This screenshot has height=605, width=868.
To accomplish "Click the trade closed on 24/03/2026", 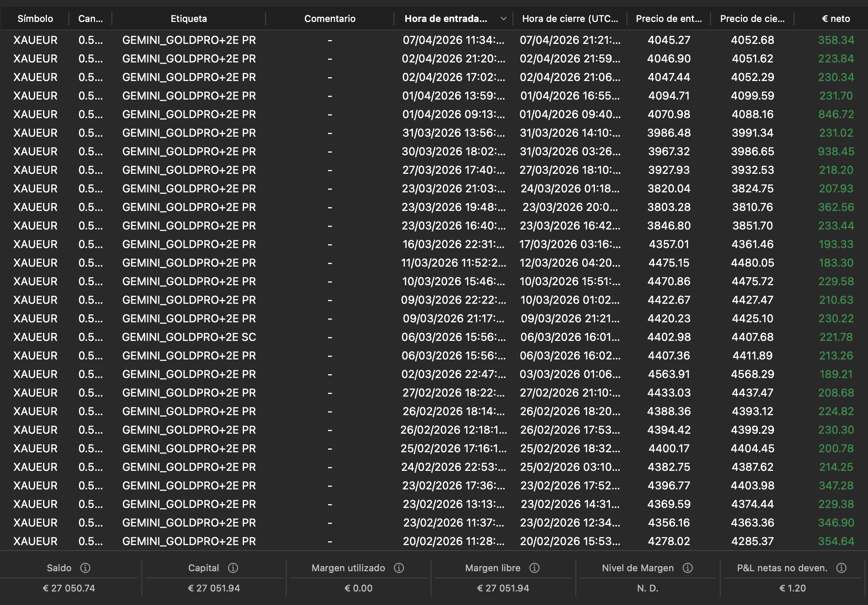I will (x=422, y=189).
